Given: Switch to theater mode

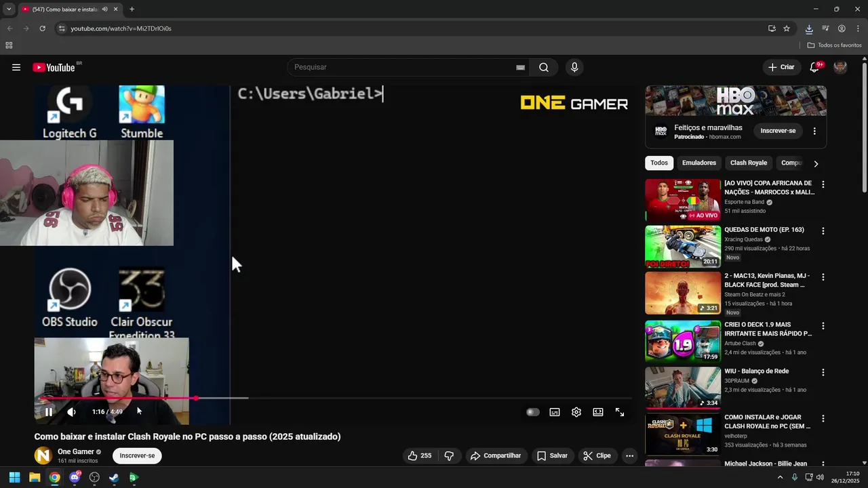Looking at the screenshot, I should (x=598, y=411).
